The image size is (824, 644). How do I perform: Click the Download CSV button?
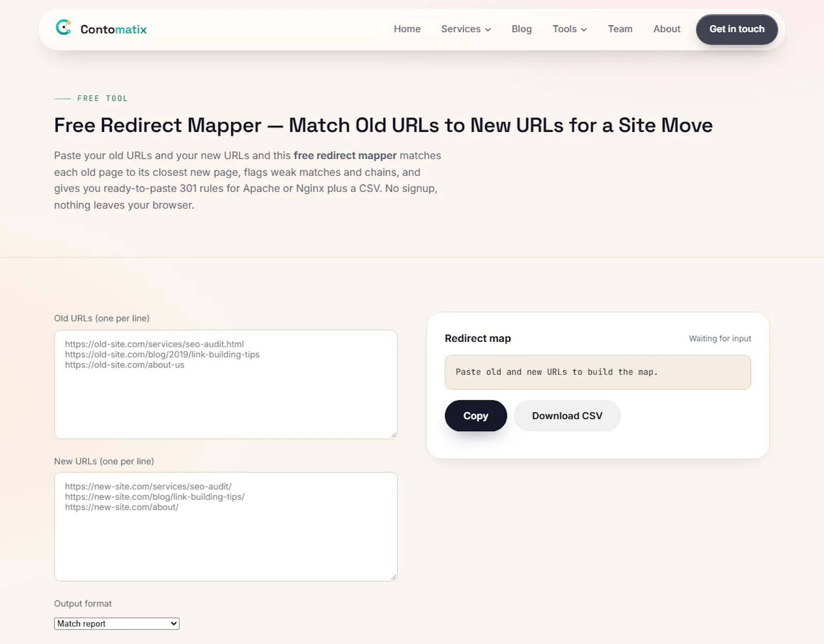[x=567, y=416]
